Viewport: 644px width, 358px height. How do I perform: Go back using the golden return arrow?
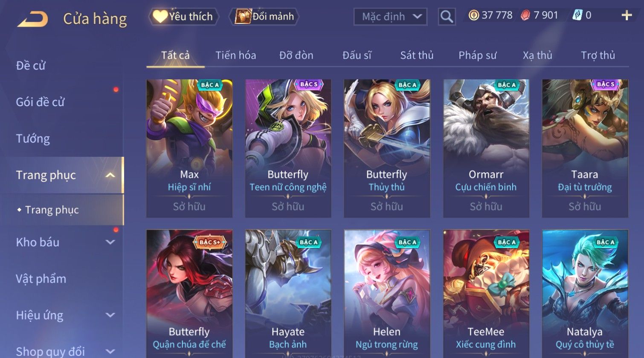pyautogui.click(x=32, y=19)
